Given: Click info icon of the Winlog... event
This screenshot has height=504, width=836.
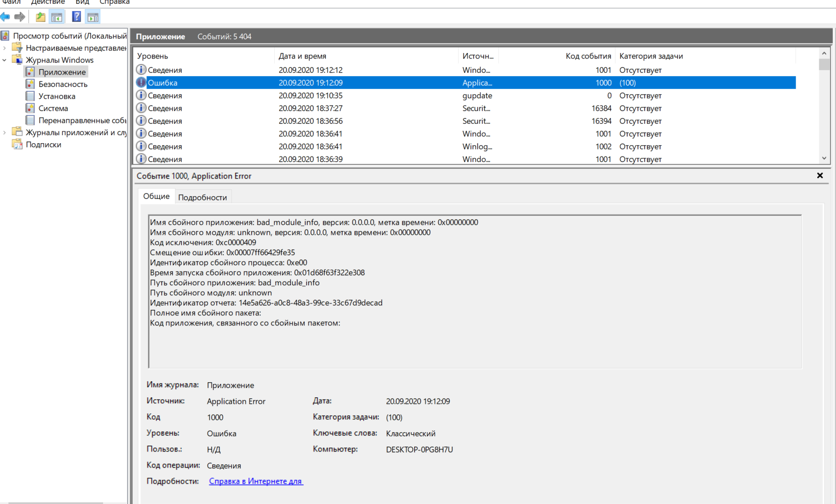Looking at the screenshot, I should [141, 146].
